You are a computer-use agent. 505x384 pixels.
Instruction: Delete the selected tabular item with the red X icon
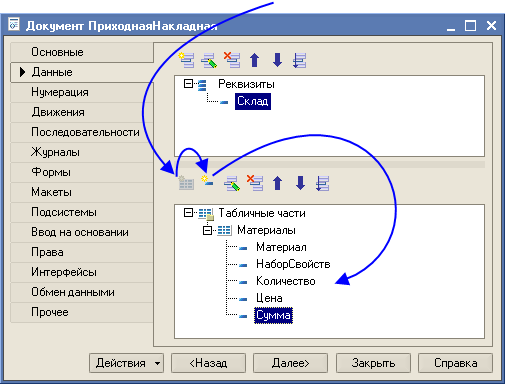[255, 183]
